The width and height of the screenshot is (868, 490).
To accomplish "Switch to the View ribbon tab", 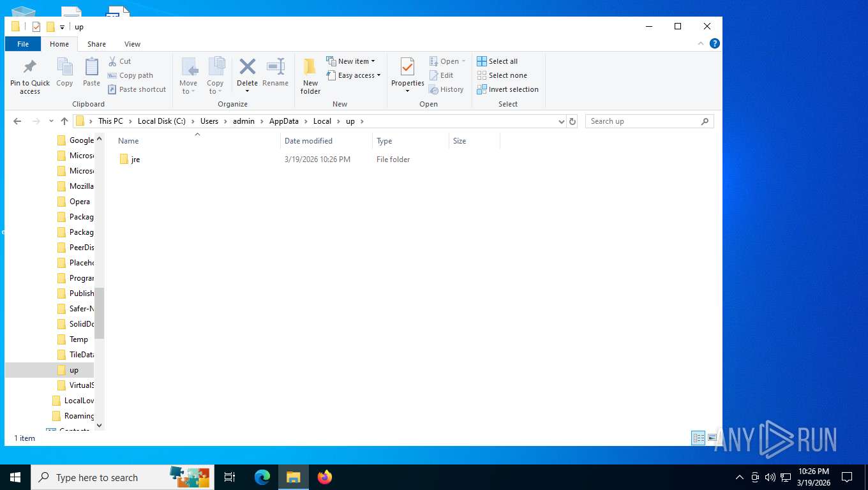I will (x=132, y=44).
